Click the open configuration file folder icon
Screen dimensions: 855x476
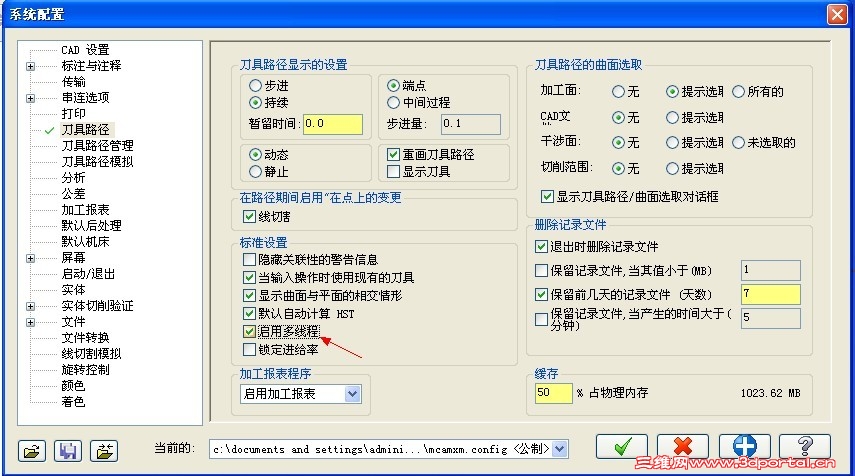(32, 451)
